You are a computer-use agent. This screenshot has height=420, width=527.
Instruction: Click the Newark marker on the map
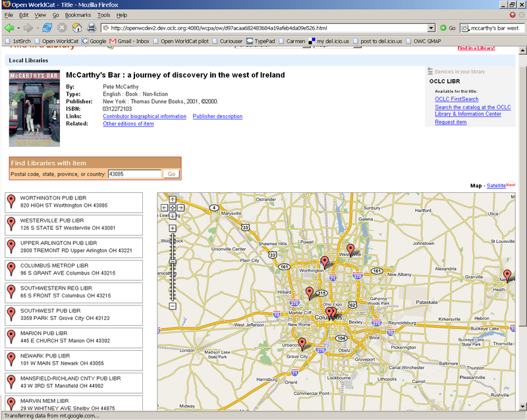(507, 276)
